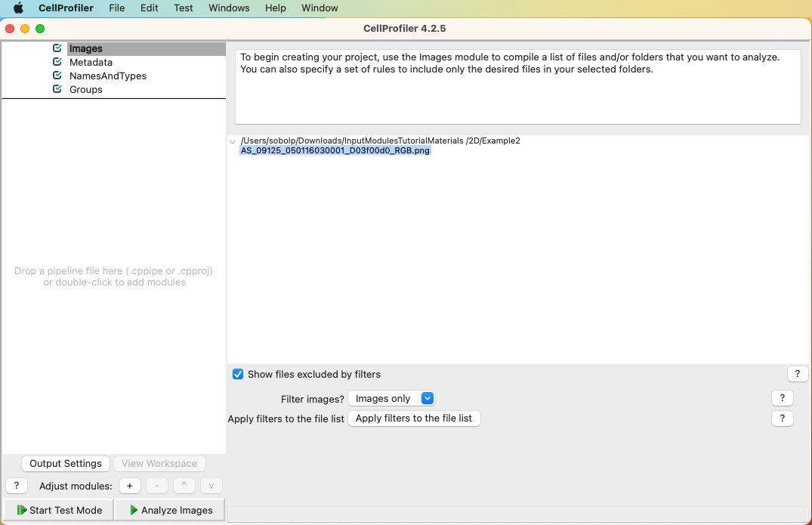This screenshot has width=812, height=525.
Task: Click Apply filters to the file list
Action: coord(414,418)
